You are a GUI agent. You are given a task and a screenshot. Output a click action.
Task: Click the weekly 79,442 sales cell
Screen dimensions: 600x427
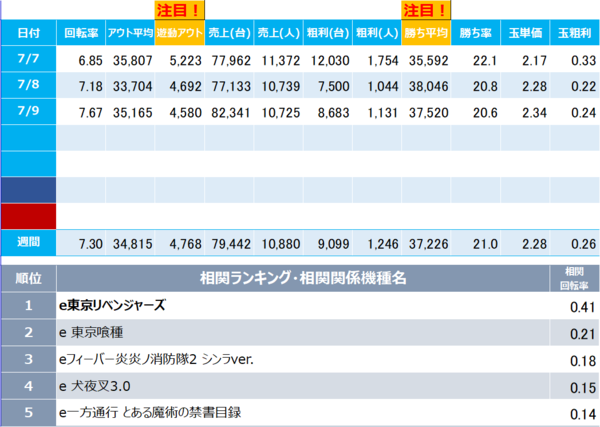[x=229, y=243]
